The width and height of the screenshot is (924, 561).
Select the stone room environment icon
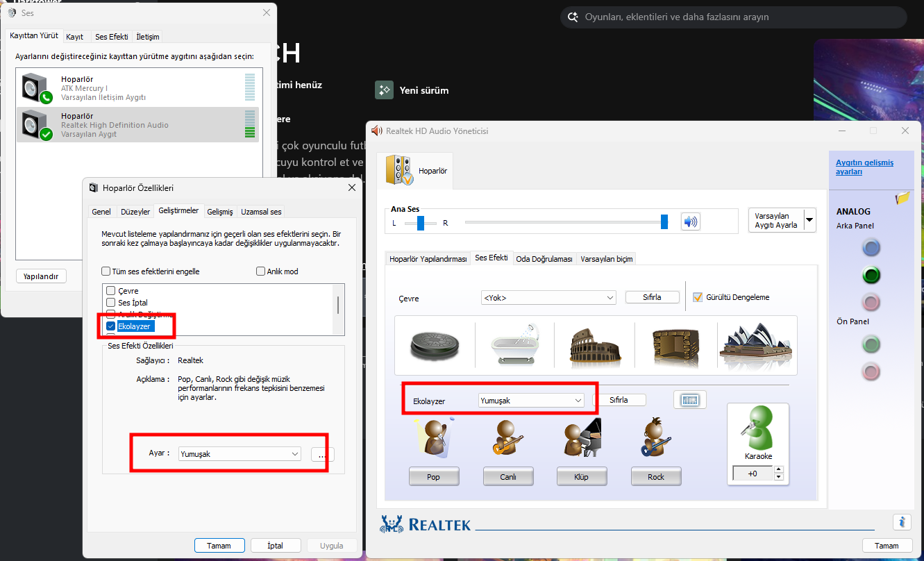pyautogui.click(x=675, y=346)
